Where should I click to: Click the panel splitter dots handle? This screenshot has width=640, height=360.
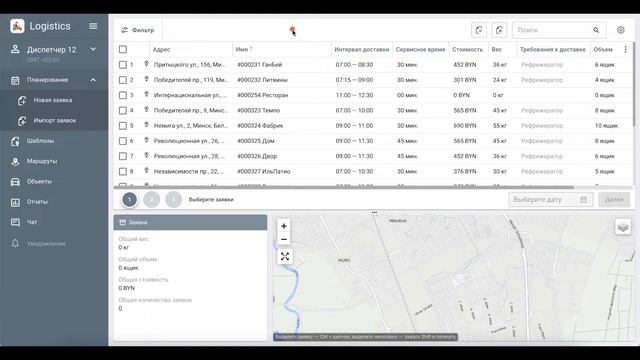(x=374, y=213)
